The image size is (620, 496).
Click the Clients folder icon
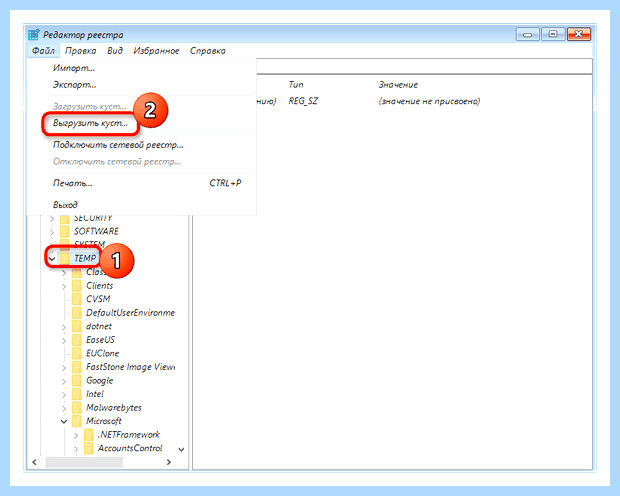(77, 286)
